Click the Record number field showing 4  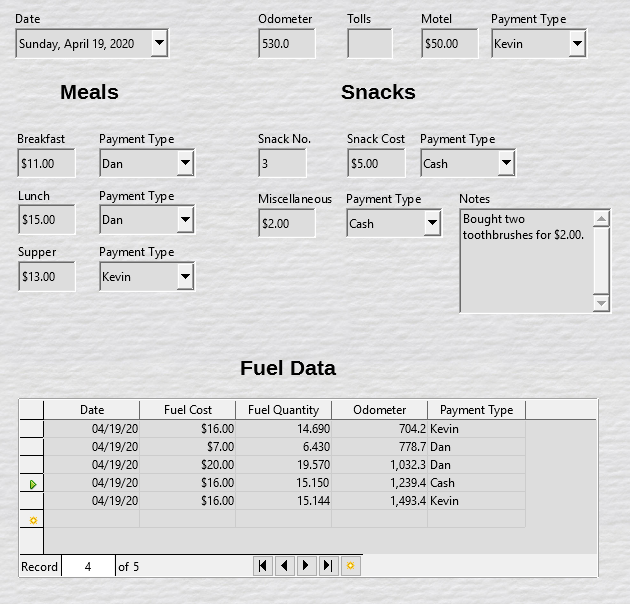(88, 566)
